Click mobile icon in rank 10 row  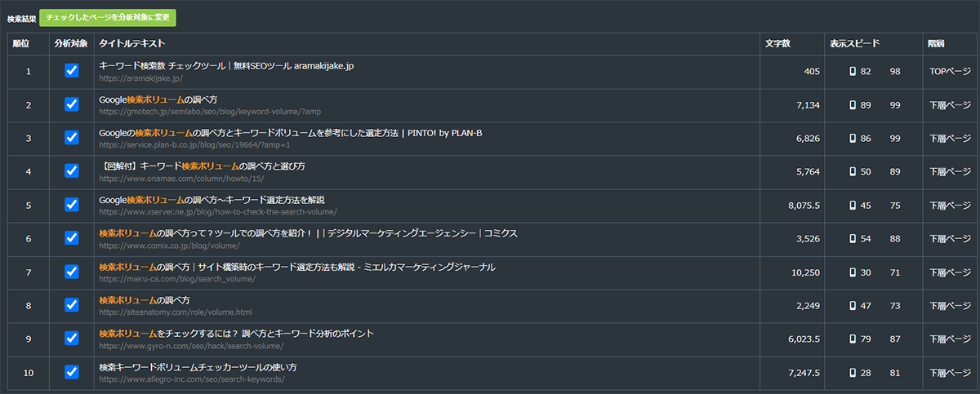(x=853, y=373)
